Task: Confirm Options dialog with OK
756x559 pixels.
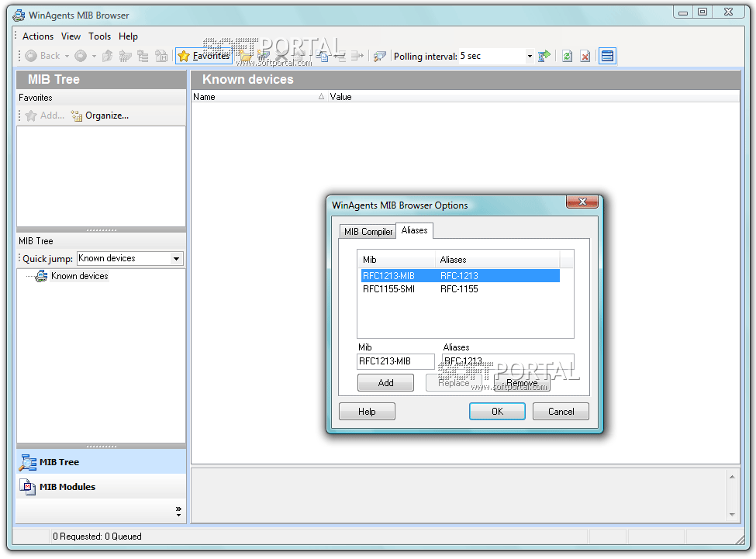Action: [x=497, y=412]
